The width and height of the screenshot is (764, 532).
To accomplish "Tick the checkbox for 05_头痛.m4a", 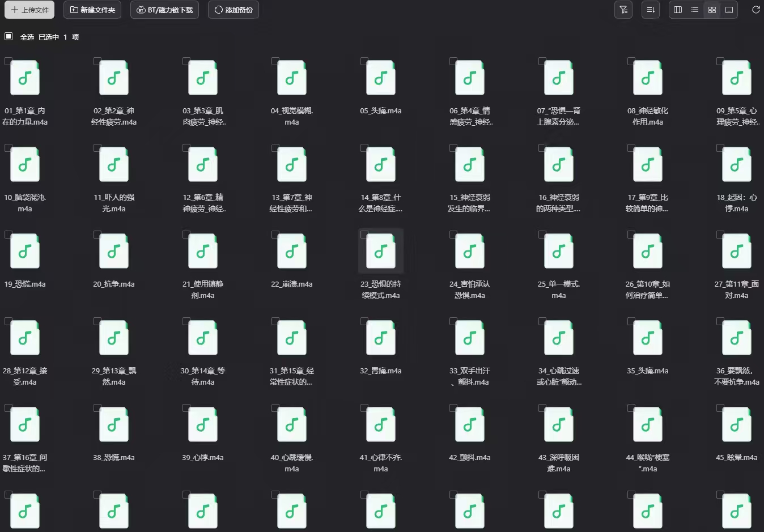I will [x=364, y=61].
